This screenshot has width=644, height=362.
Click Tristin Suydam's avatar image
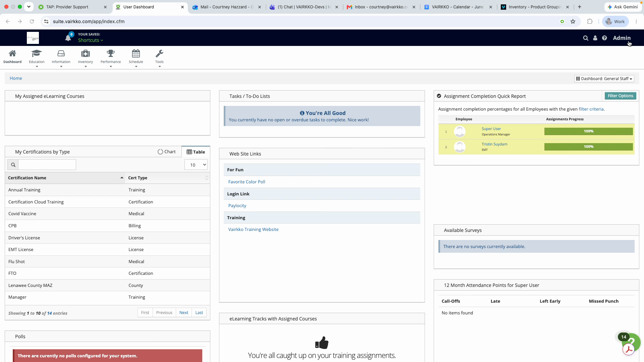(x=460, y=147)
